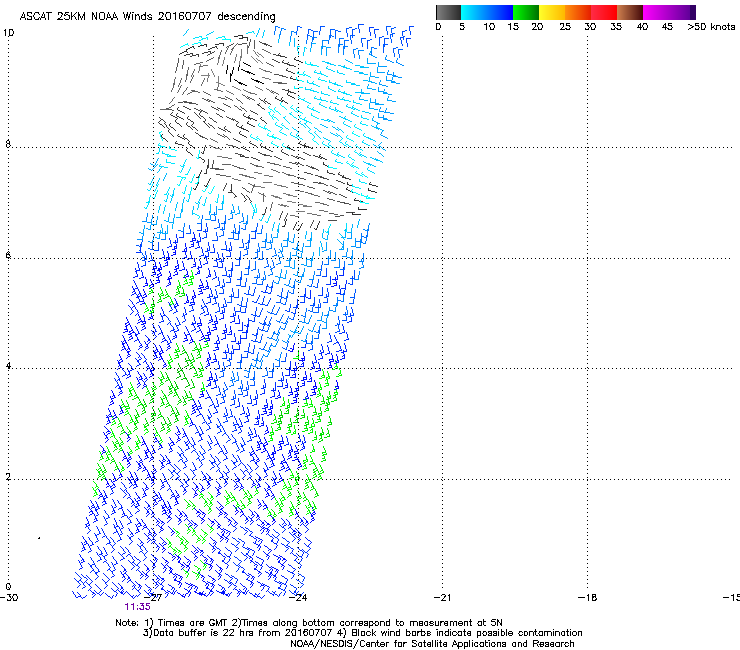Click the latitude label 8
The height and width of the screenshot is (650, 740).
[x=8, y=144]
